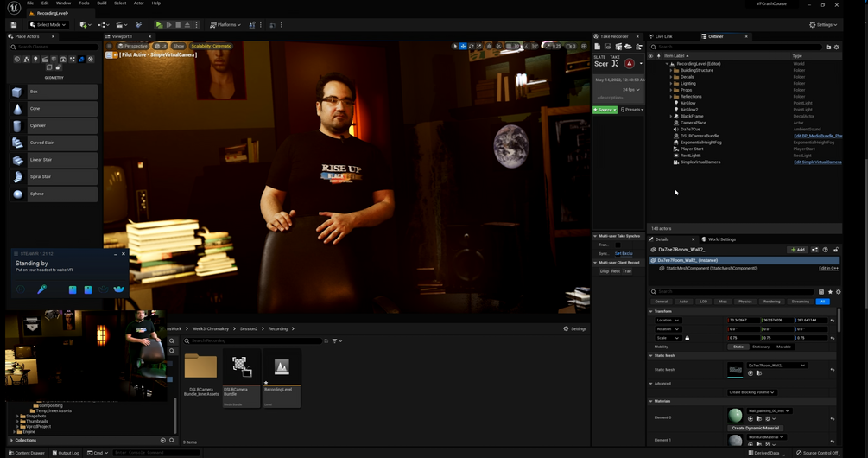Select the Linear Stair geometry
The height and width of the screenshot is (458, 868).
pyautogui.click(x=54, y=160)
